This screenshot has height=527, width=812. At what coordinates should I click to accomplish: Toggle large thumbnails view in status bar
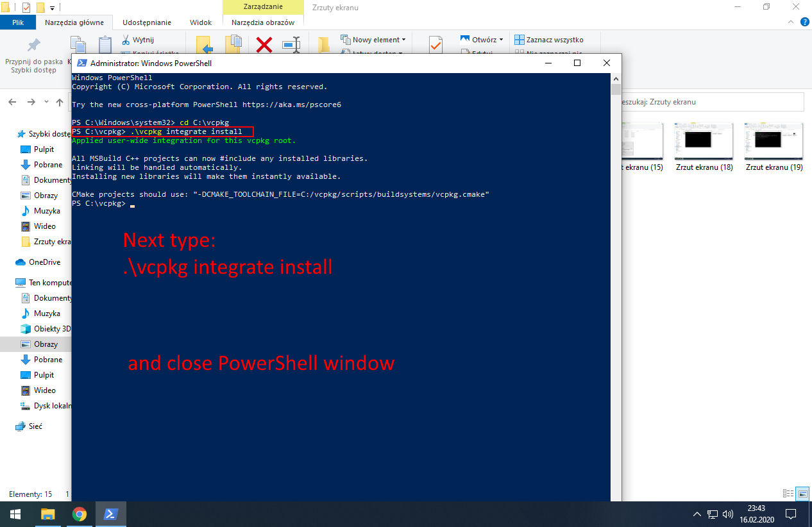pos(802,493)
